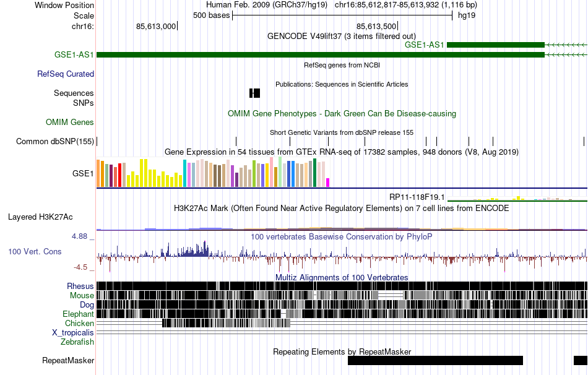Open the 100 vertebrates Basewise Conservation by PhyloP title
The height and width of the screenshot is (375, 588).
pos(342,236)
